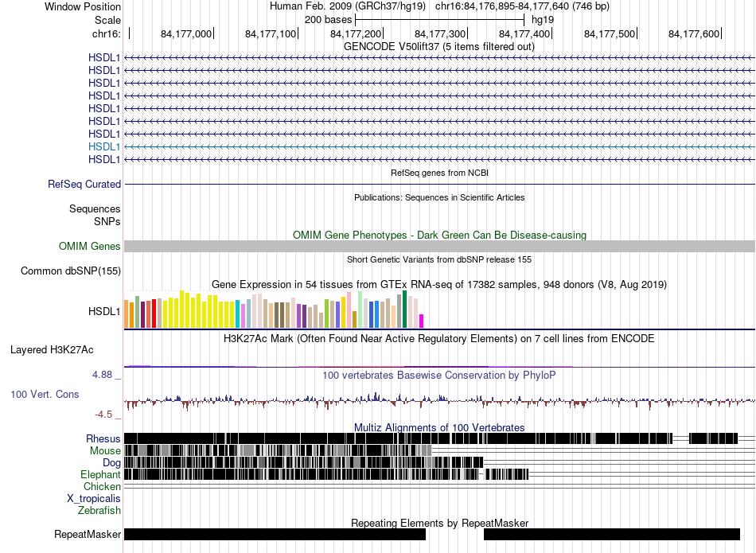Click the -4.5 PhyloP lower scale value
Screen dimensions: 756x553
coord(103,415)
